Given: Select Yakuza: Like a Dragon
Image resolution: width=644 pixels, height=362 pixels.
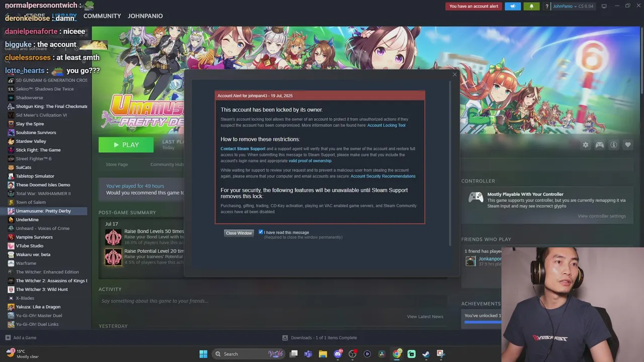Looking at the screenshot, I should 38,307.
